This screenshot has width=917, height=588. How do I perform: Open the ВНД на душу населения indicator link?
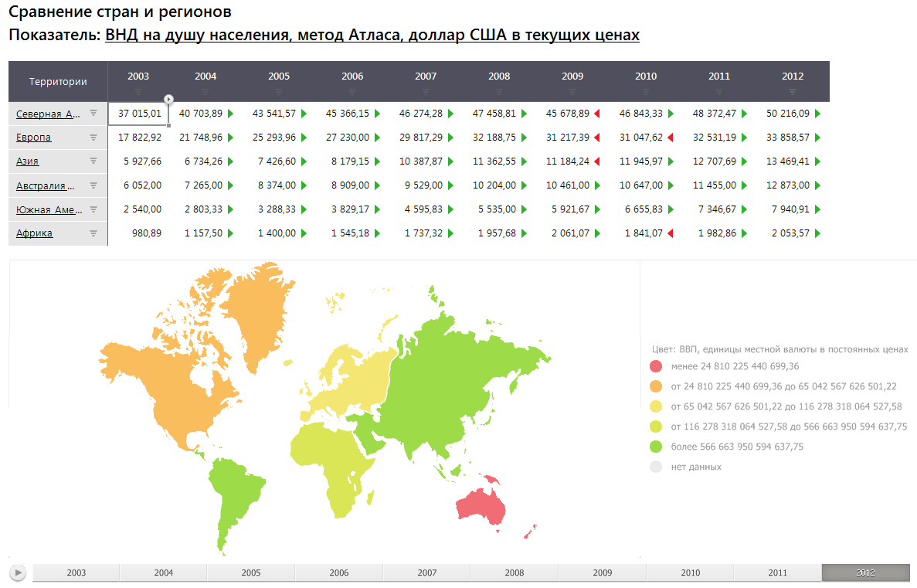372,35
